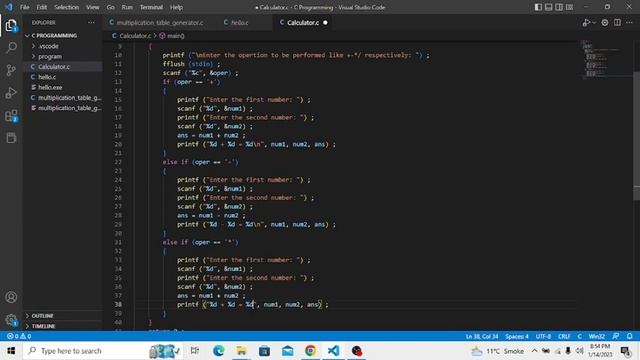Viewport: 640px width, 360px height.
Task: Switch to the hello.c editor tab
Action: pyautogui.click(x=239, y=23)
